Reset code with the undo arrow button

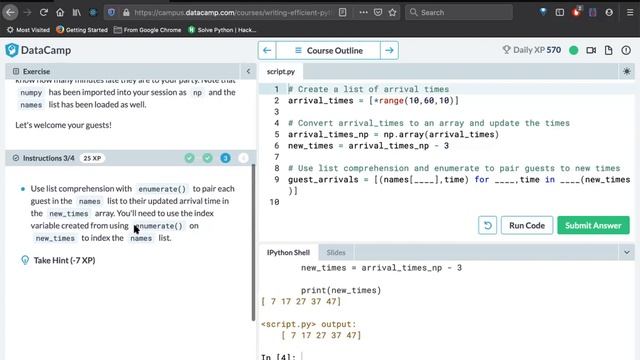[487, 225]
